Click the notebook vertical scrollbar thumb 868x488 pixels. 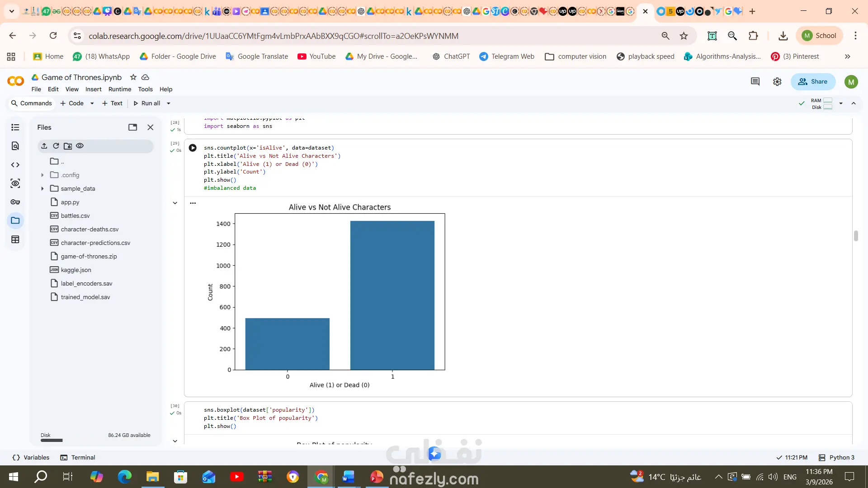click(x=856, y=236)
